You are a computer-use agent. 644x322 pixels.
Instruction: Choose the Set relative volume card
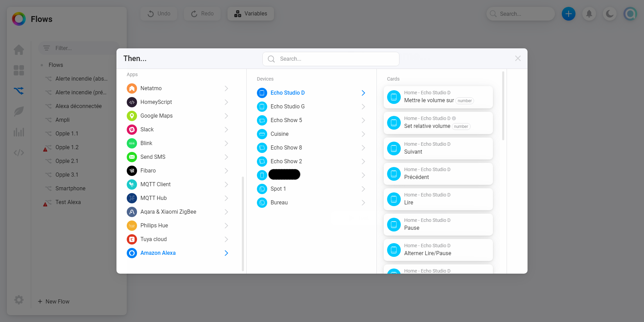(x=438, y=123)
